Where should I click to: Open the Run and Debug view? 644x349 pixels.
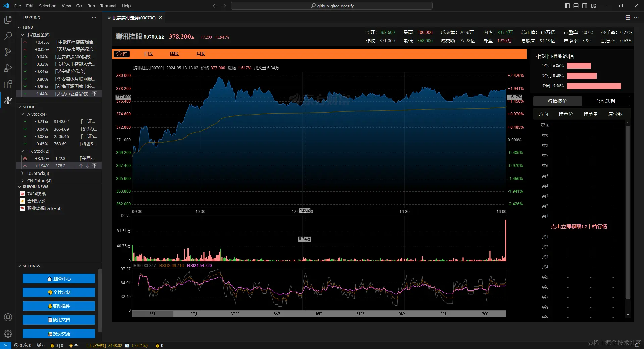pos(8,68)
